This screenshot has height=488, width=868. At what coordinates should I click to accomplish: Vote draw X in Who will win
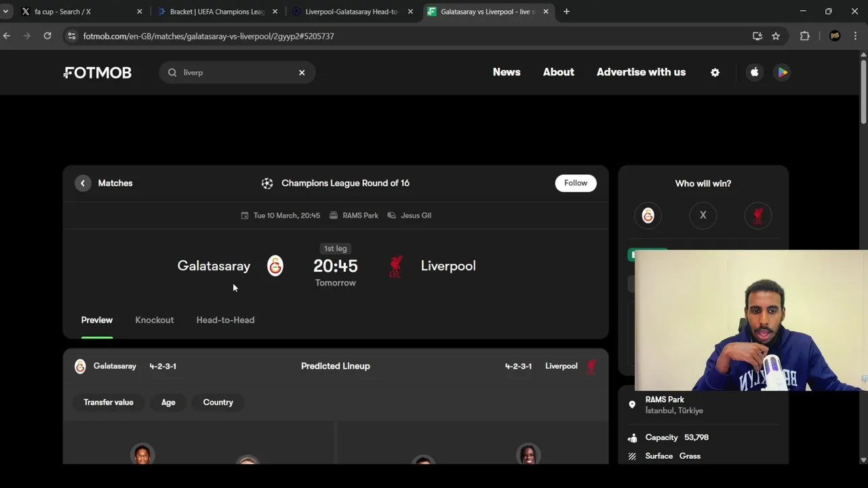[x=703, y=216]
